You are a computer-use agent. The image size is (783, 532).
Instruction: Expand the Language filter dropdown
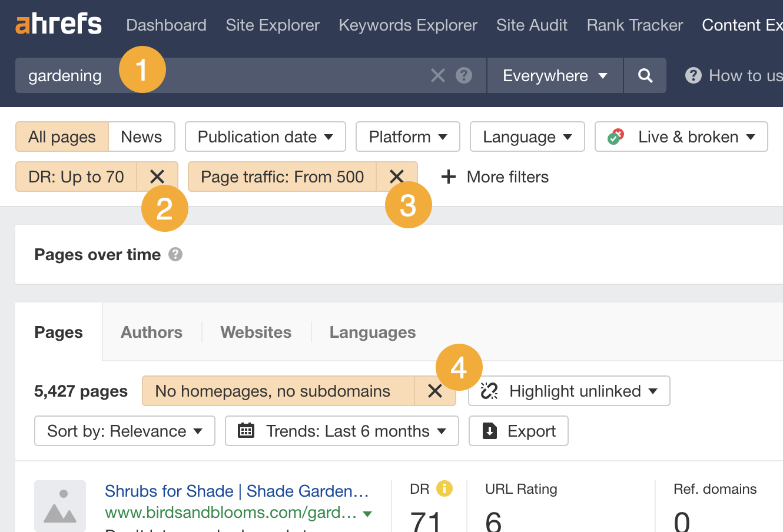[x=526, y=137]
